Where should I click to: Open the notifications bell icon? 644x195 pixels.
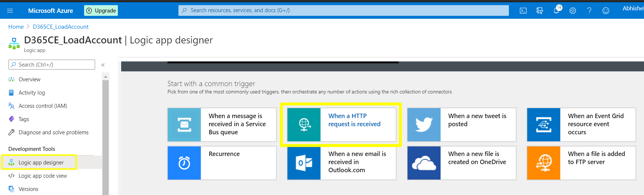click(x=556, y=11)
